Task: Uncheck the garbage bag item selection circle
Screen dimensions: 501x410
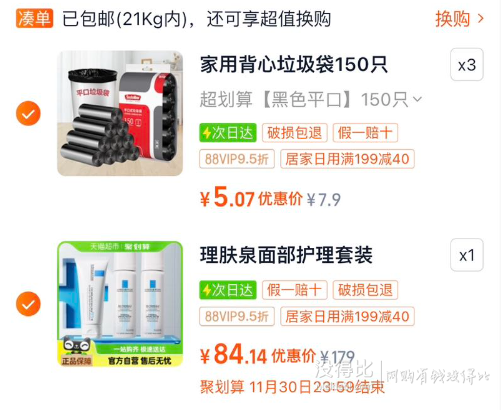Action: click(28, 113)
